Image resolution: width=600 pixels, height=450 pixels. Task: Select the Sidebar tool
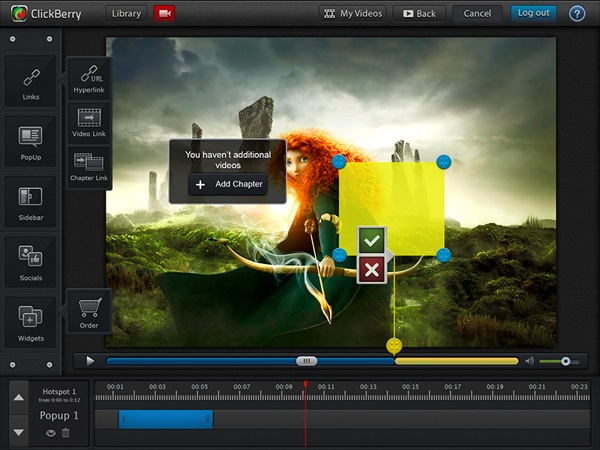click(31, 201)
